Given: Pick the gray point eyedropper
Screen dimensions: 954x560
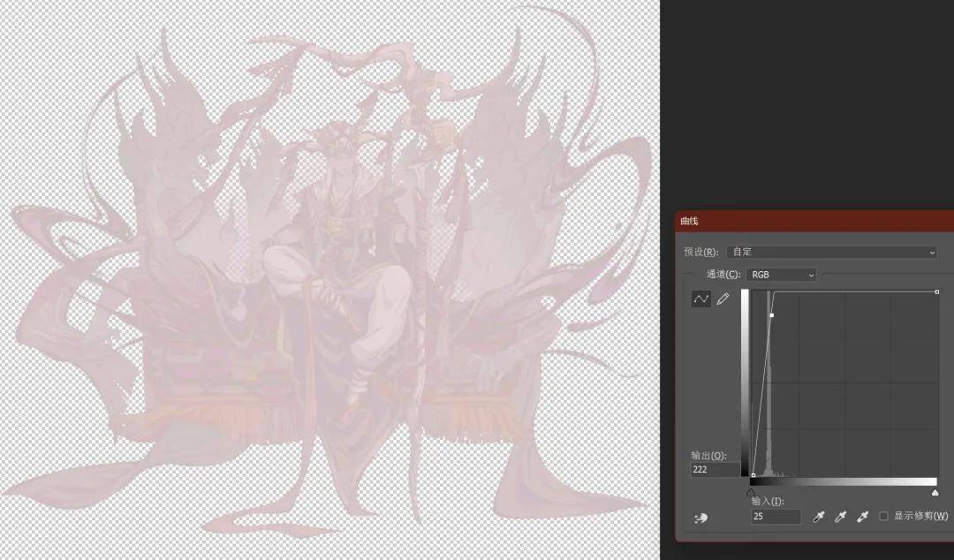Looking at the screenshot, I should 841,516.
